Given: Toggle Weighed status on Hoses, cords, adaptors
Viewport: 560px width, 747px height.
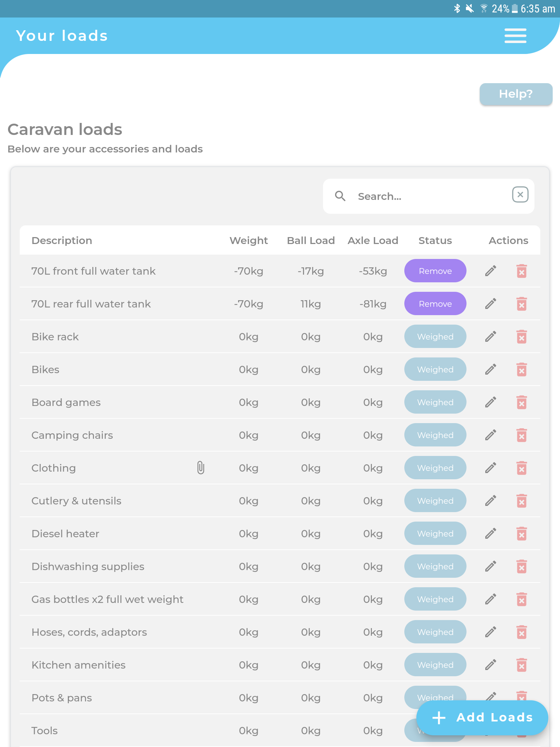Looking at the screenshot, I should (x=435, y=632).
